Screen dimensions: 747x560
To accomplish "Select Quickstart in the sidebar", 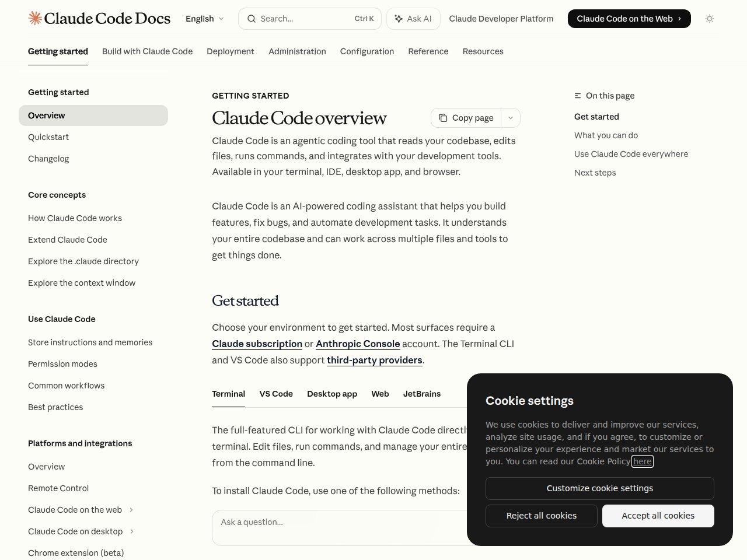I will coord(48,137).
